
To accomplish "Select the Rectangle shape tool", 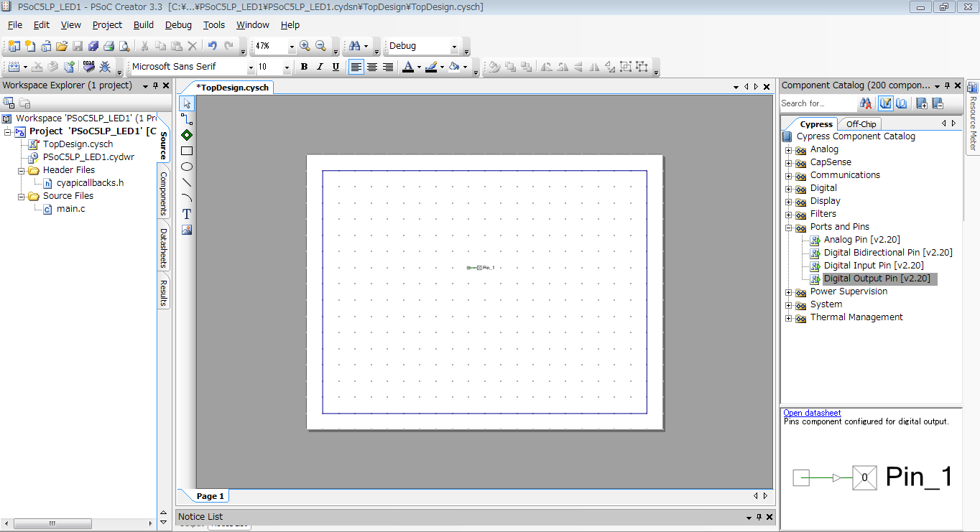I will [187, 151].
